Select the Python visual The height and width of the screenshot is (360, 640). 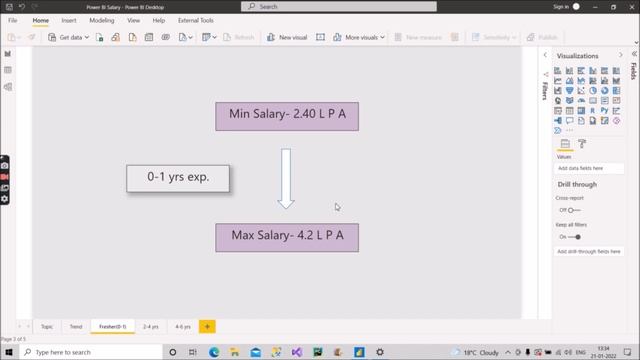[x=604, y=111]
